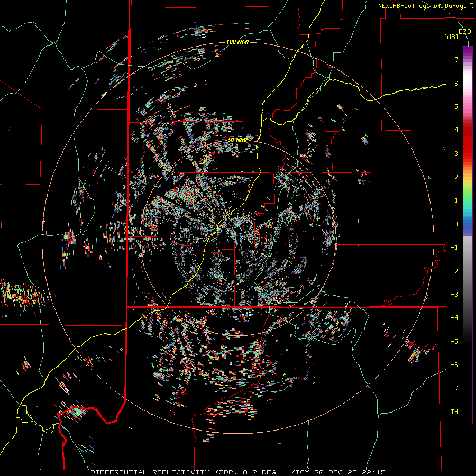Click the -3 dB scale label

coord(454,295)
